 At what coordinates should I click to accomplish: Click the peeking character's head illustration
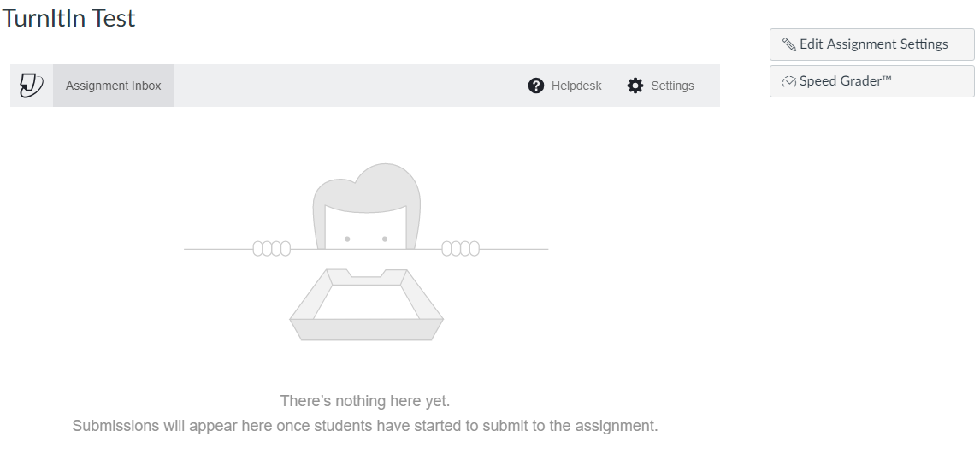tap(366, 206)
